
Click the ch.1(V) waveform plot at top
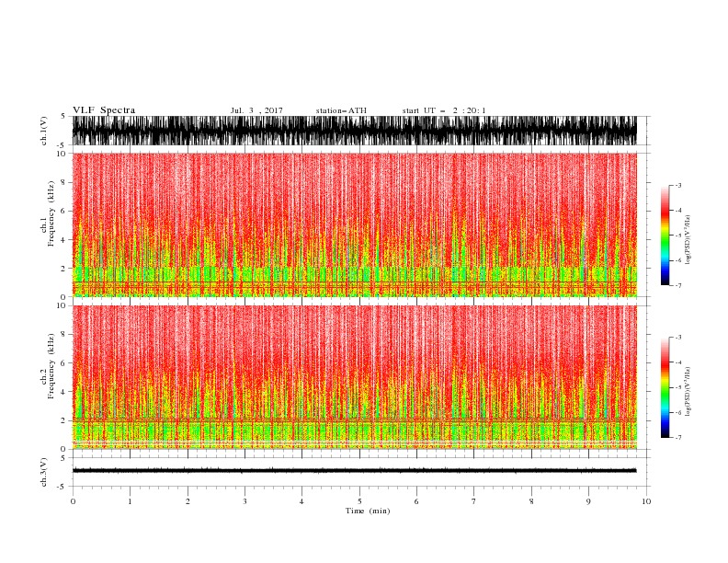(x=354, y=131)
